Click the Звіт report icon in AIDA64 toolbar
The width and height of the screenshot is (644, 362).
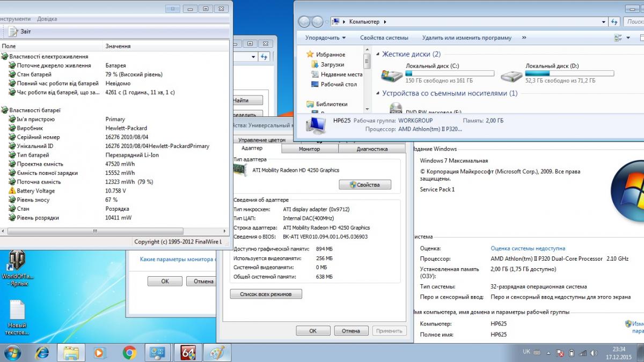13,32
